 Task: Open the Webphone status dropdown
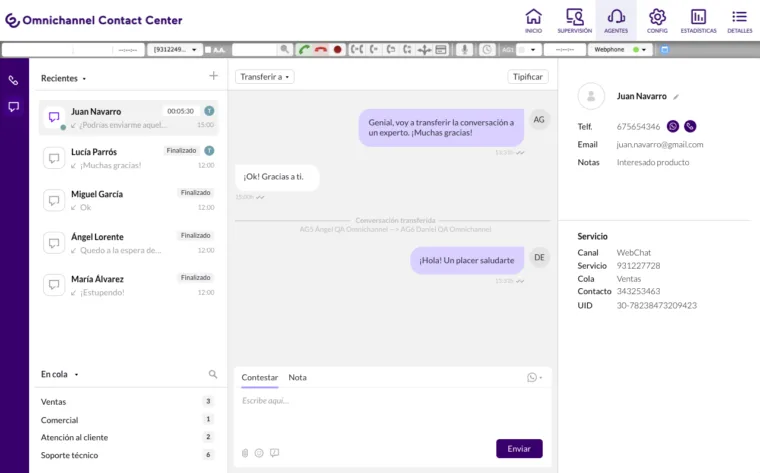[620, 49]
